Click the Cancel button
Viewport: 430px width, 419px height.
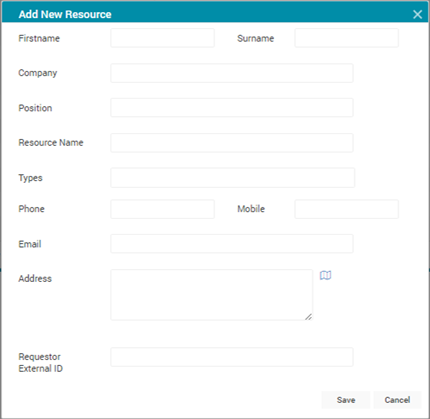(397, 400)
